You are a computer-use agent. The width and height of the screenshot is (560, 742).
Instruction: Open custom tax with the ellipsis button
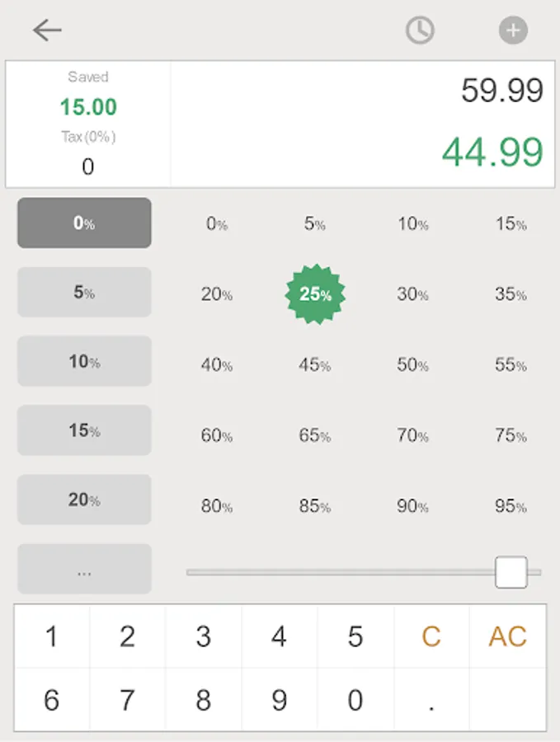click(84, 569)
